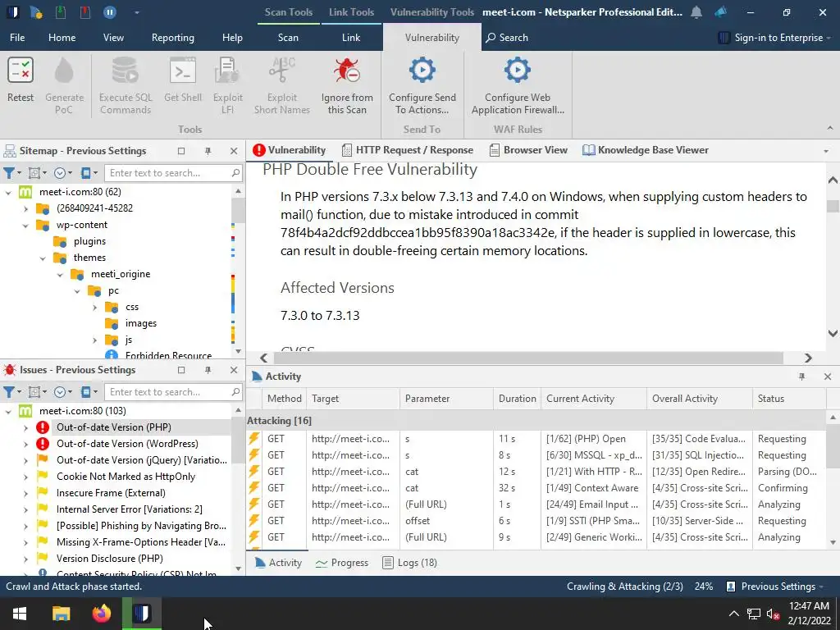Select the meeti_origine folder
The width and height of the screenshot is (840, 630).
(121, 274)
